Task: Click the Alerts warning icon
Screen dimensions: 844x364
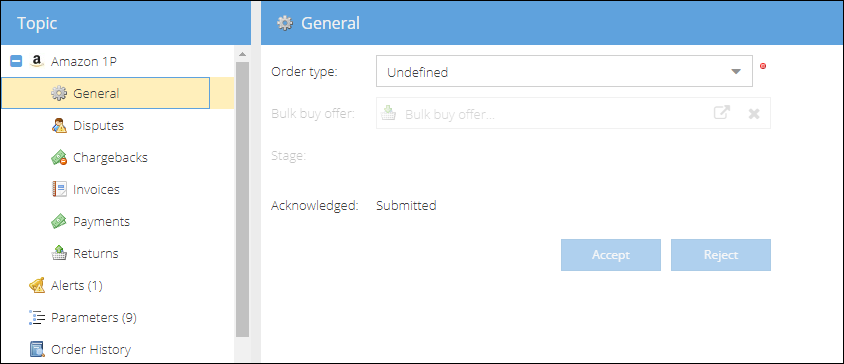Action: [37, 285]
